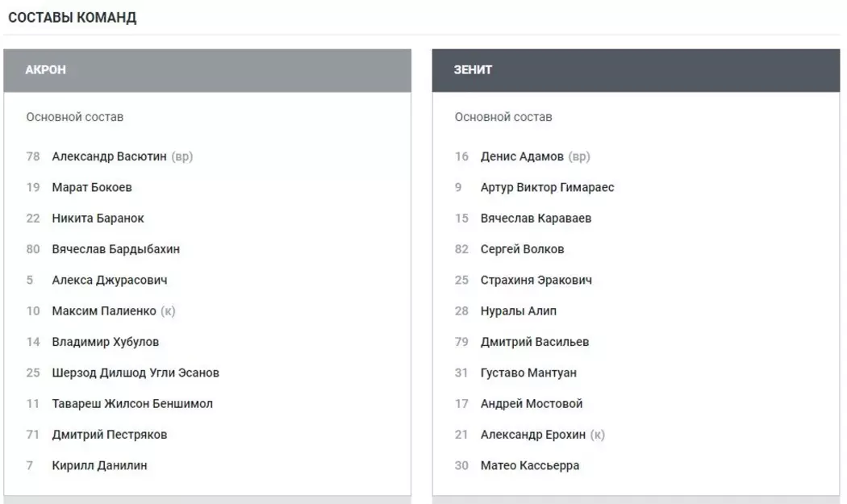Click the ЗЕНИТ team header
This screenshot has height=504, width=847.
[x=474, y=70]
